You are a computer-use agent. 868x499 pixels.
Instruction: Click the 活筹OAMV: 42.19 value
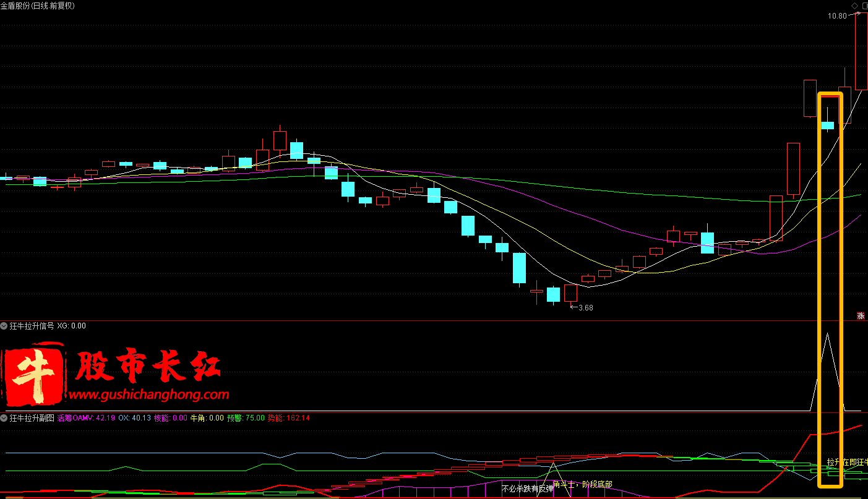(x=86, y=418)
